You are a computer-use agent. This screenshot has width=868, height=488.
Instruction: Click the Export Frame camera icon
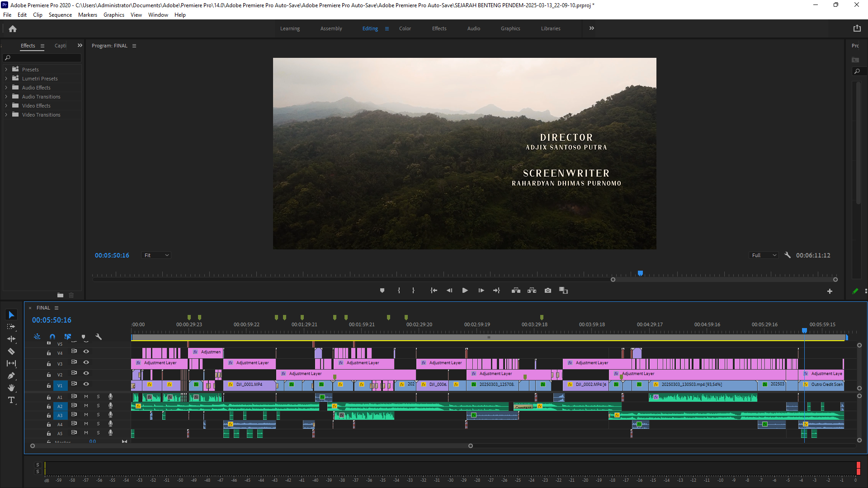548,291
